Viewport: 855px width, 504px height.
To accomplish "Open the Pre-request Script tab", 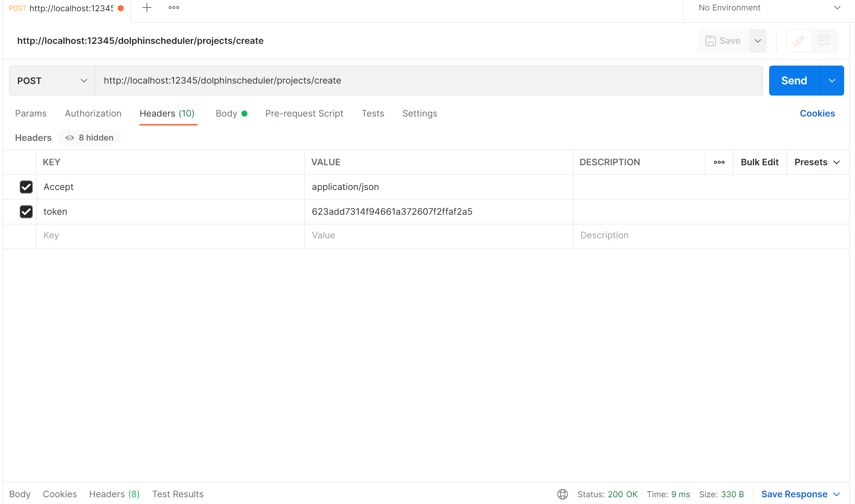I will (x=304, y=113).
